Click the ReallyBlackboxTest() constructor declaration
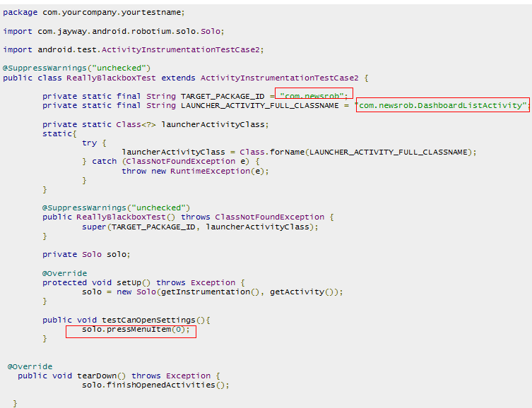 188,217
